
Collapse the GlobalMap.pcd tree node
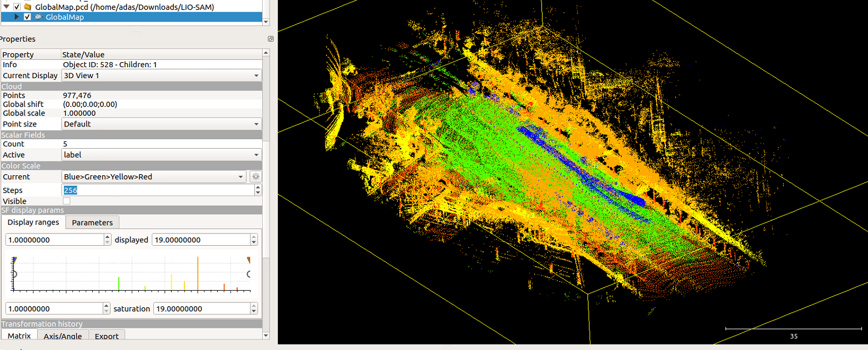[x=6, y=7]
